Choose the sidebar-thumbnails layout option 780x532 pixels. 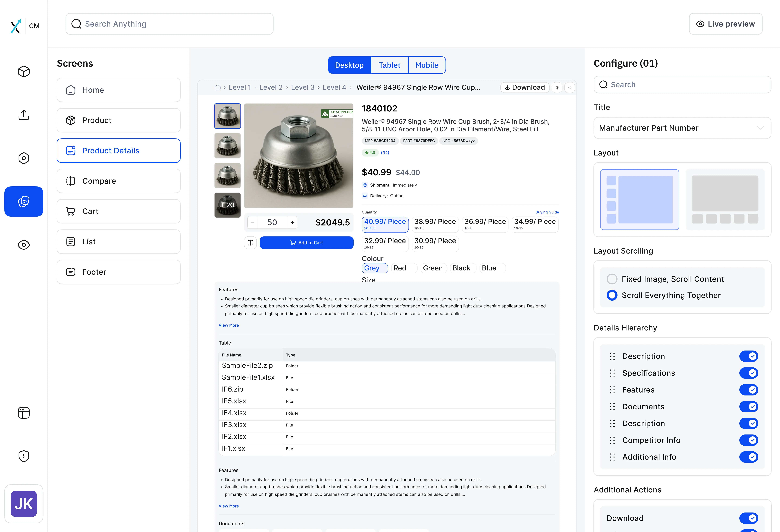[639, 200]
